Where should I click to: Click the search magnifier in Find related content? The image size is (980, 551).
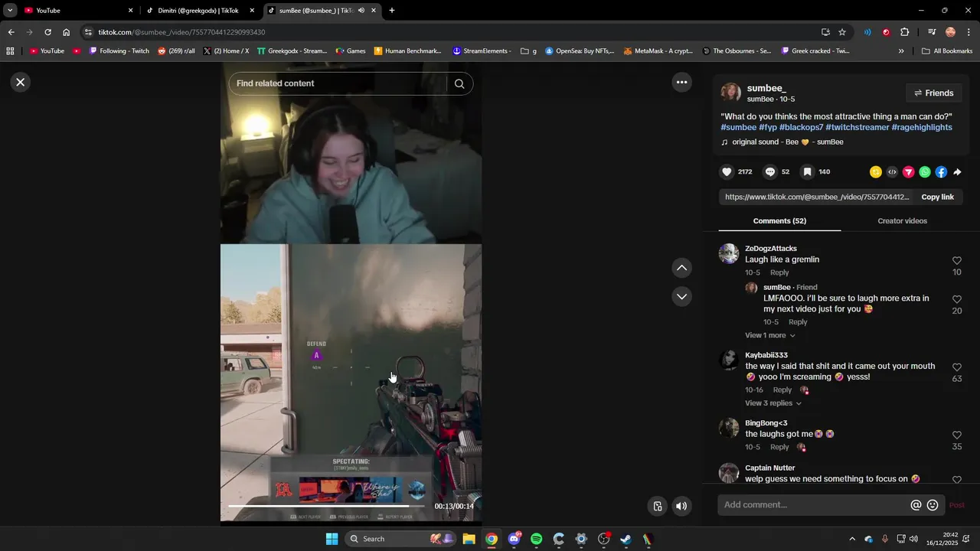459,83
